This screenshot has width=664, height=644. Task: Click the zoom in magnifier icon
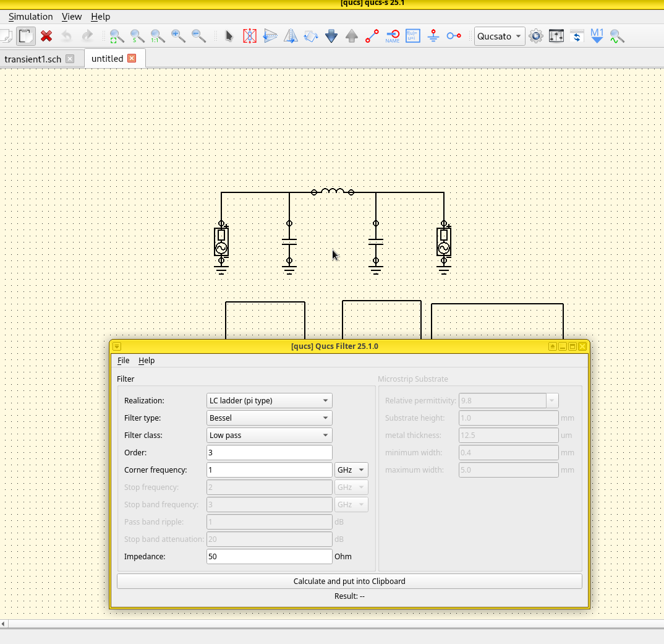pyautogui.click(x=178, y=36)
